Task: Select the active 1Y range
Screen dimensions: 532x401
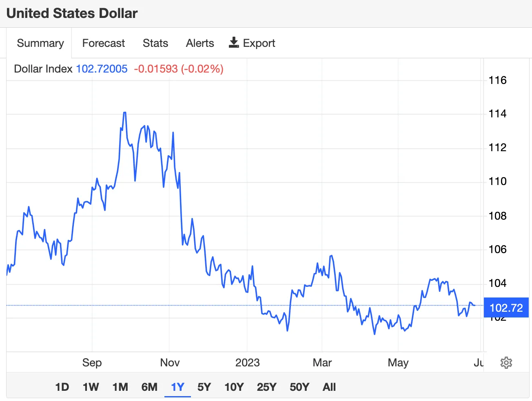Action: 178,387
